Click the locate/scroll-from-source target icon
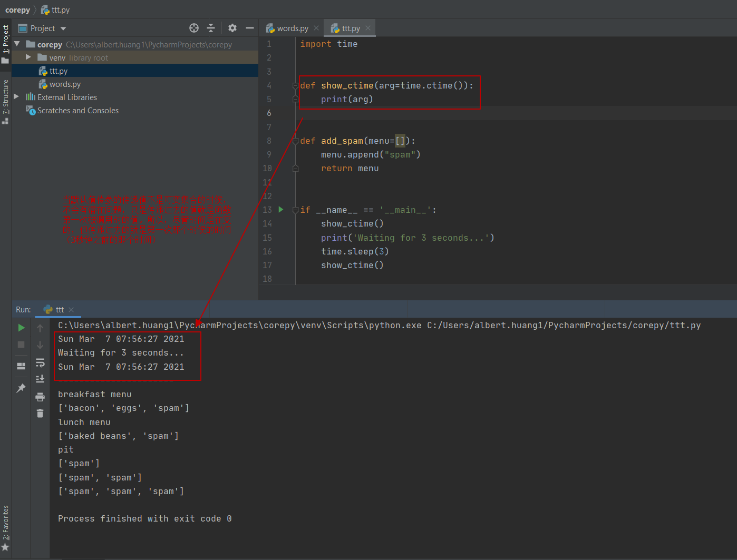Screen dimensions: 737x560 point(194,28)
